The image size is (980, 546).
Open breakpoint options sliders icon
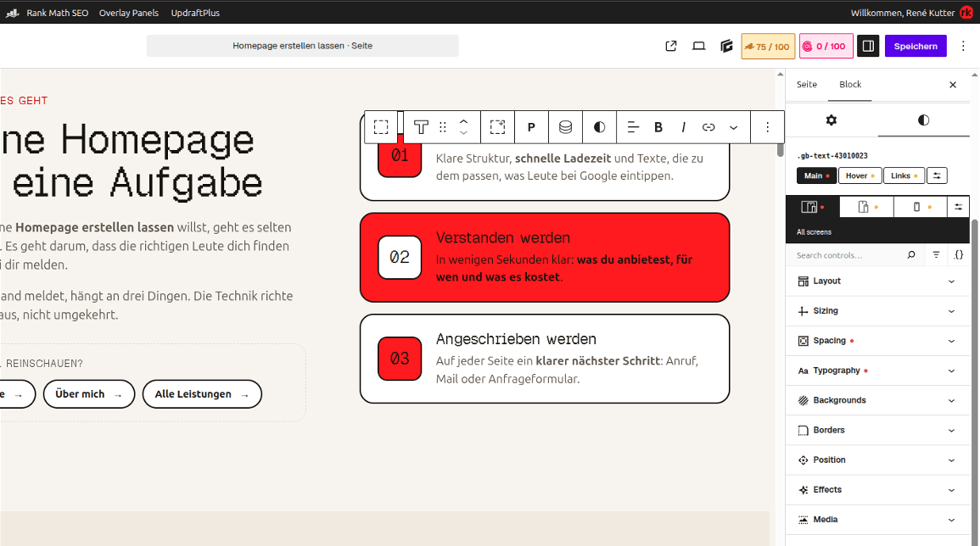pos(958,207)
